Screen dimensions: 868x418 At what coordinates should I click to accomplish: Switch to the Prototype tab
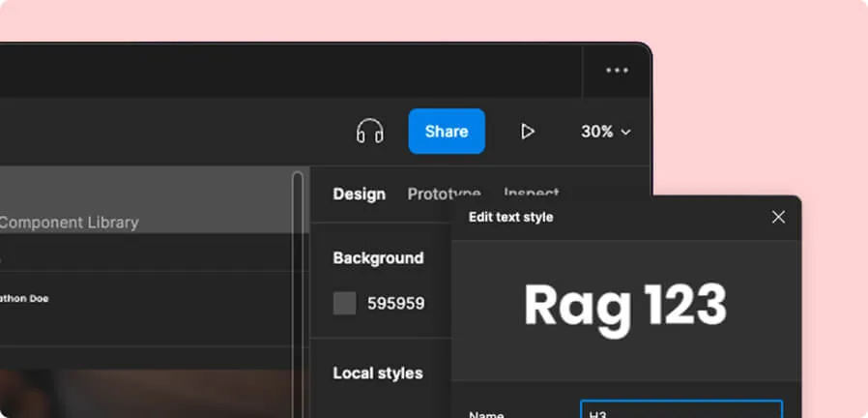click(444, 194)
